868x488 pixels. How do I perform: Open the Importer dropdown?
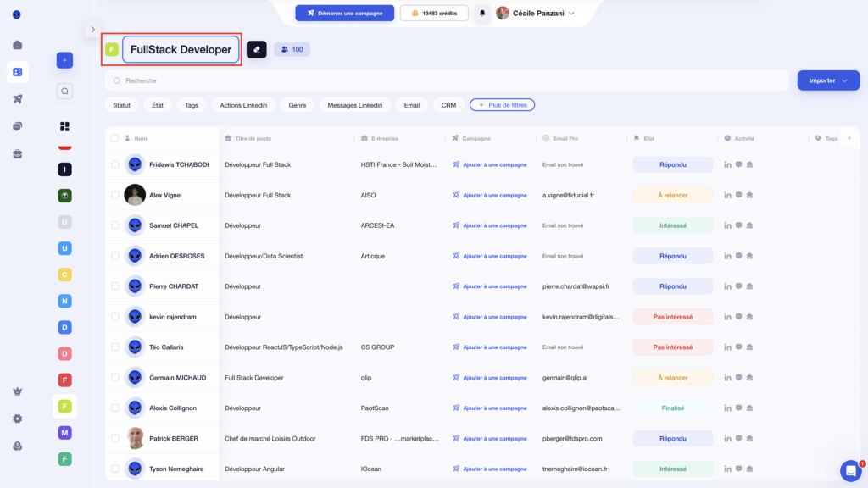click(x=828, y=80)
